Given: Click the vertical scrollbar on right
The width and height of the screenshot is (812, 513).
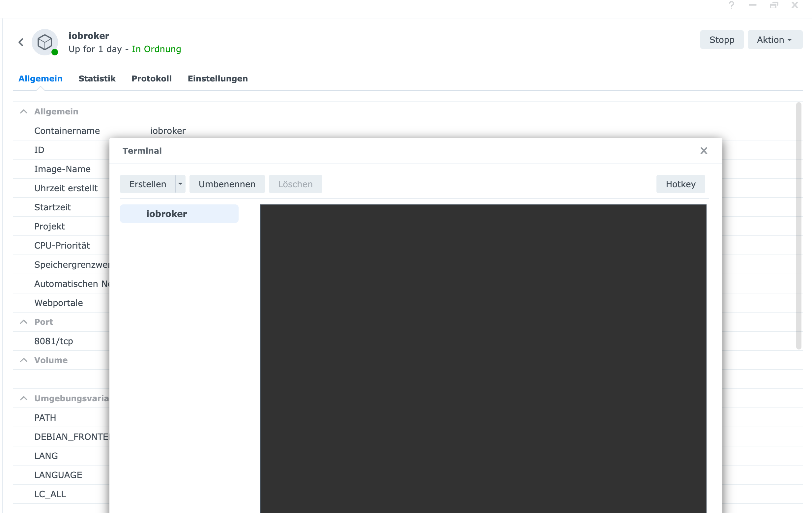Looking at the screenshot, I should [798, 226].
